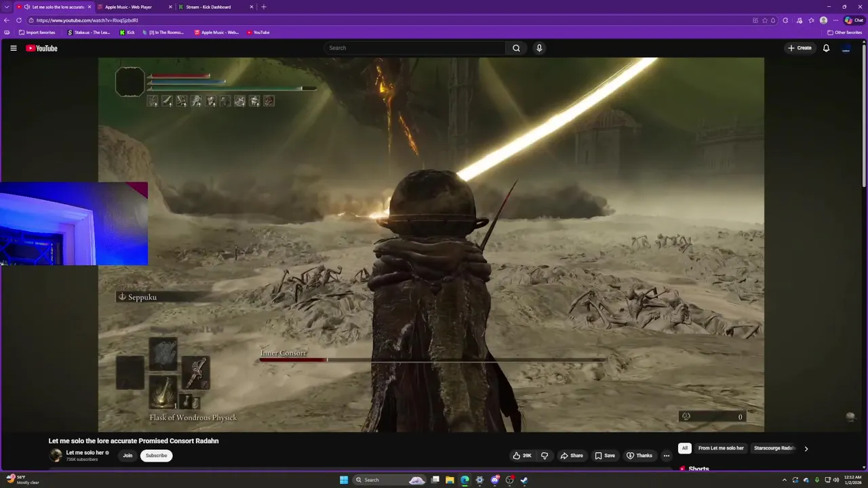The image size is (868, 488).
Task: Click the Join channel button
Action: pyautogui.click(x=127, y=455)
